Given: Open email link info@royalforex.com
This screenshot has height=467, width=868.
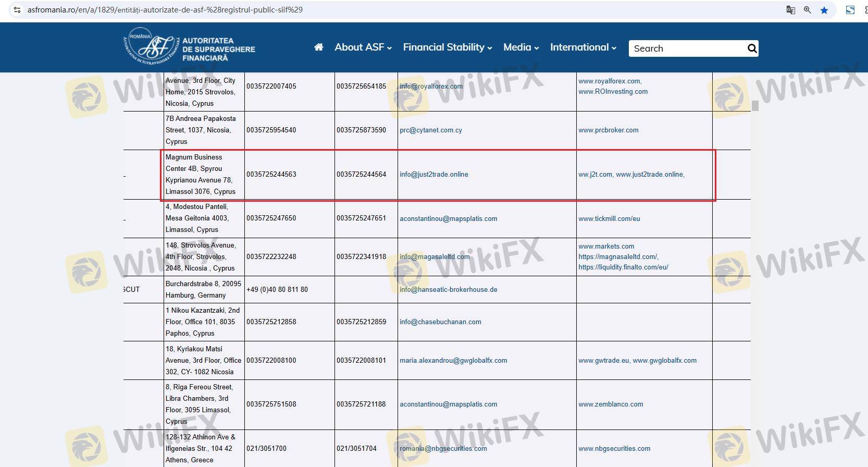Looking at the screenshot, I should [x=431, y=87].
